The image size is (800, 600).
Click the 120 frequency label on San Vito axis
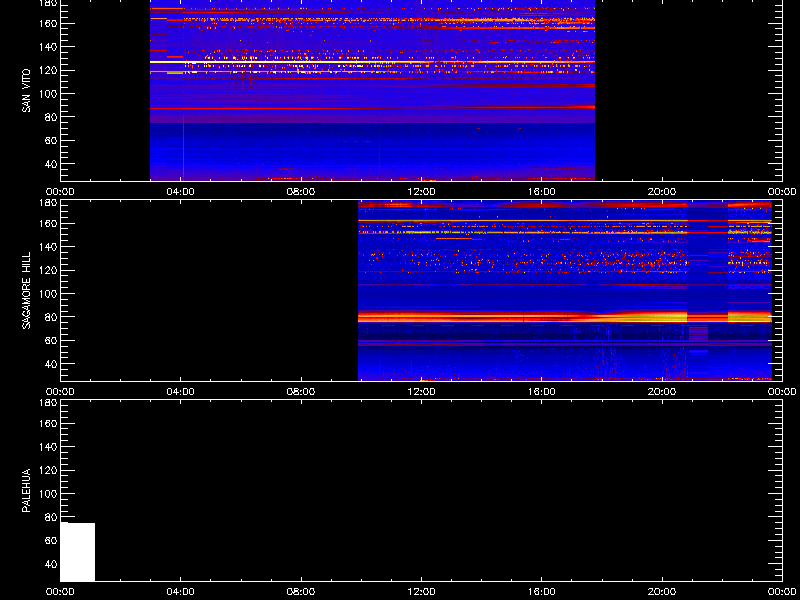coord(47,70)
